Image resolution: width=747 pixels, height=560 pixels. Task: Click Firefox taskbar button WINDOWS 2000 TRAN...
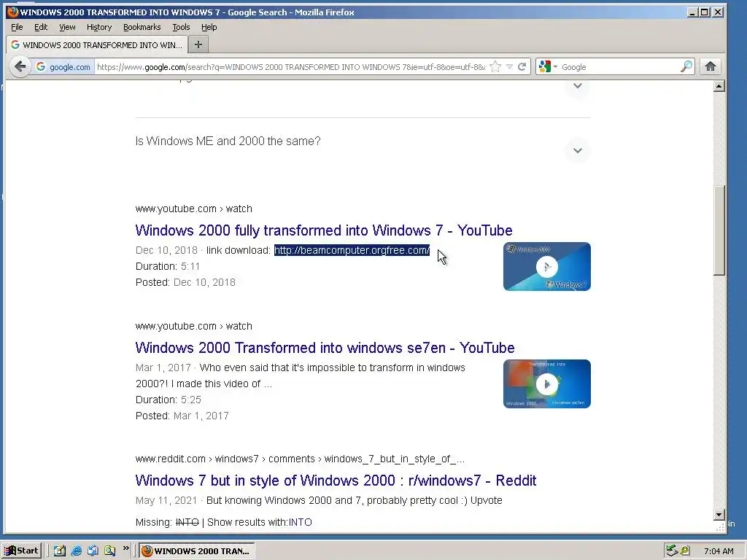pos(197,551)
